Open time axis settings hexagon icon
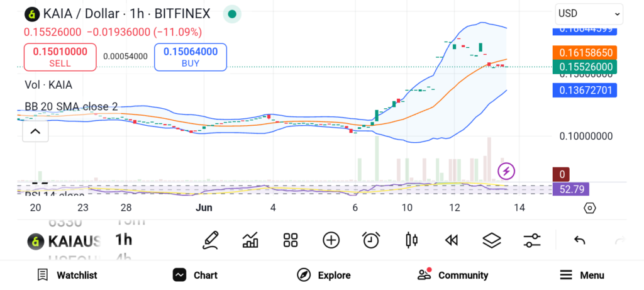 click(x=589, y=208)
